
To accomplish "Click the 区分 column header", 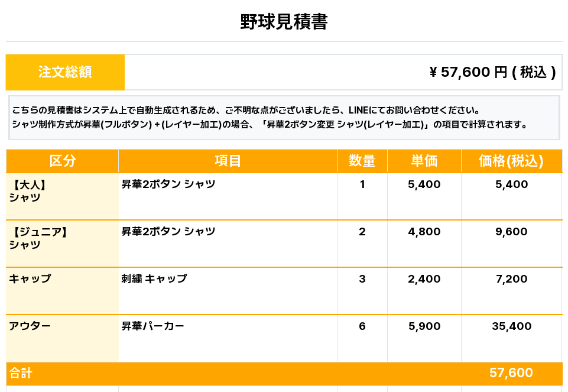I will point(62,161).
